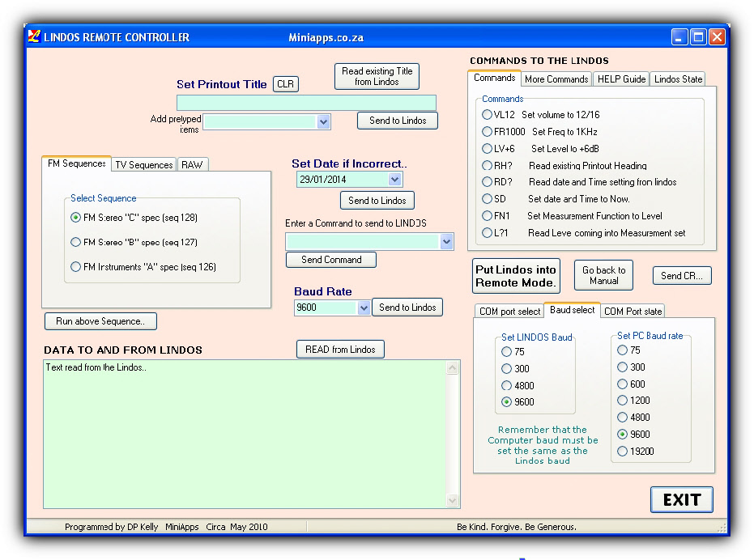Click the EXIT button

click(681, 500)
